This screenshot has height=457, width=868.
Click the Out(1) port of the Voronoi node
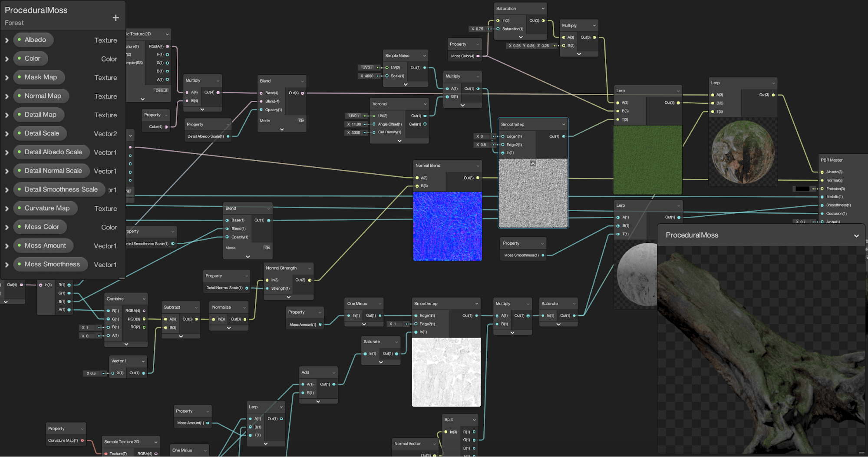425,116
